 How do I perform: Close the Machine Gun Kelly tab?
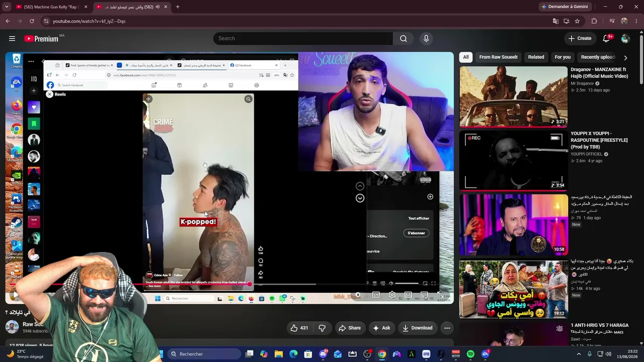pos(86,7)
